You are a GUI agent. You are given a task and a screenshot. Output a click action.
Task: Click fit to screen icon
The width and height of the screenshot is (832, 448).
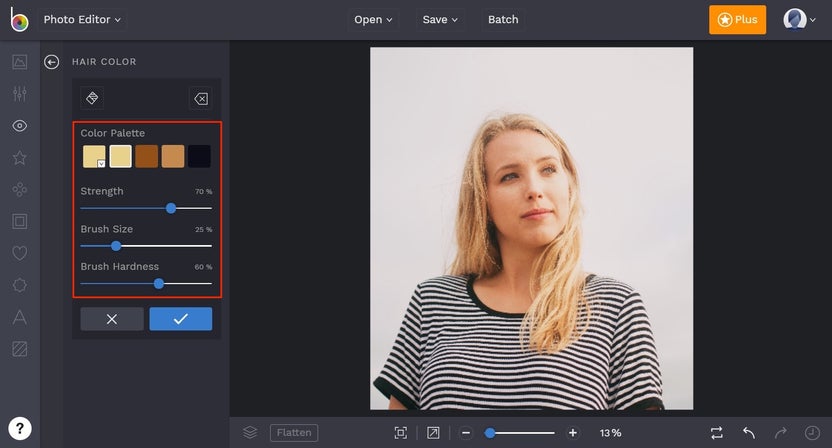click(401, 433)
